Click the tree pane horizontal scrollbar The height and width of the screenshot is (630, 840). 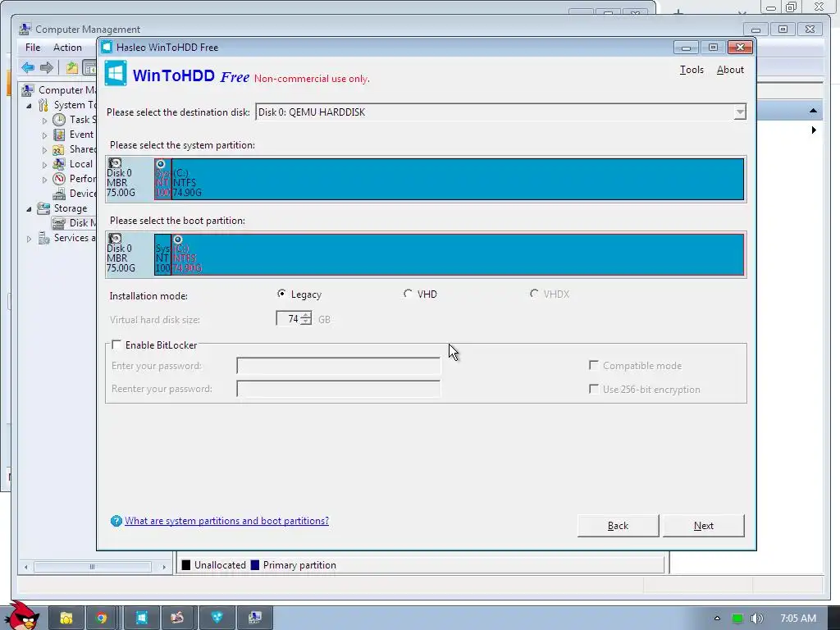tap(92, 566)
